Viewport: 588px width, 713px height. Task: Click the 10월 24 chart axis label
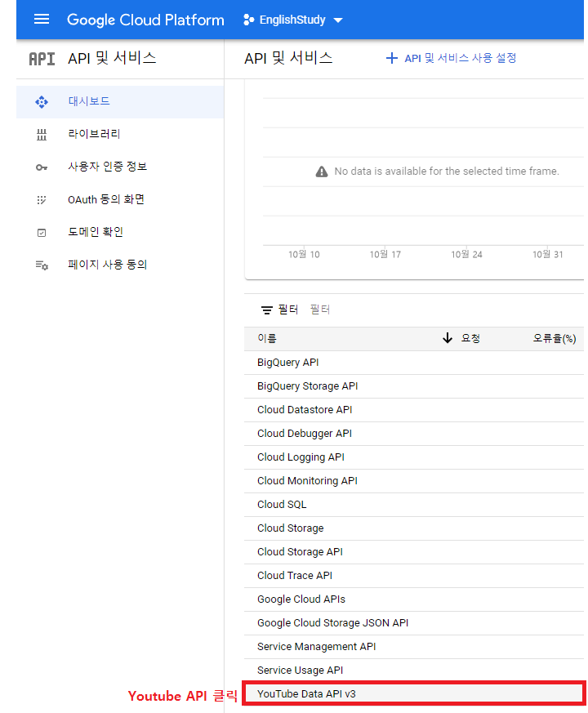(466, 254)
